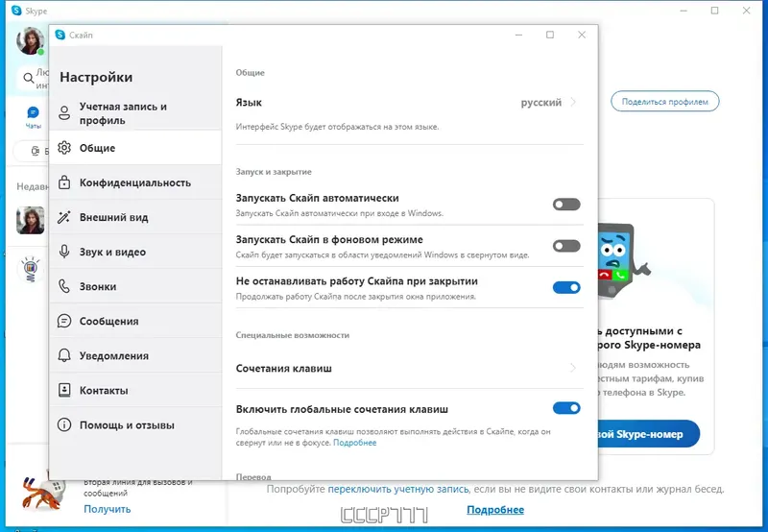Expand the Сочетания клавиш chevron
The image size is (768, 532).
click(x=573, y=368)
